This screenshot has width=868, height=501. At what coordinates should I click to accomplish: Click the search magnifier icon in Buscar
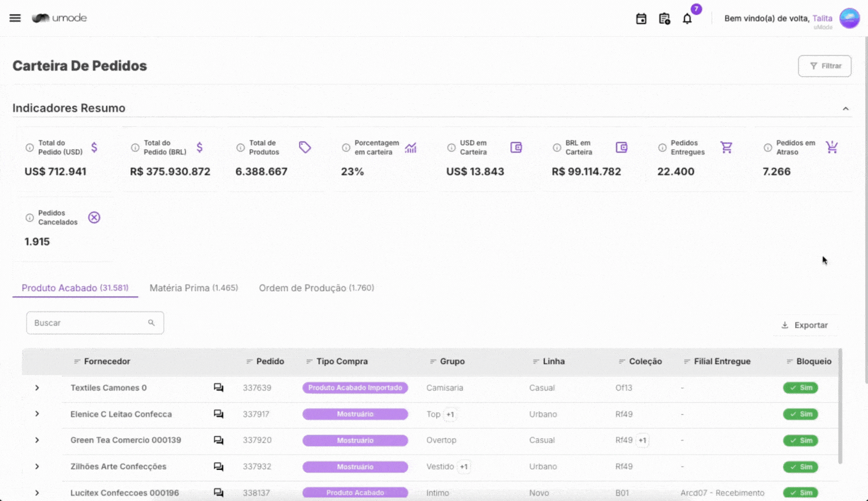(x=151, y=323)
